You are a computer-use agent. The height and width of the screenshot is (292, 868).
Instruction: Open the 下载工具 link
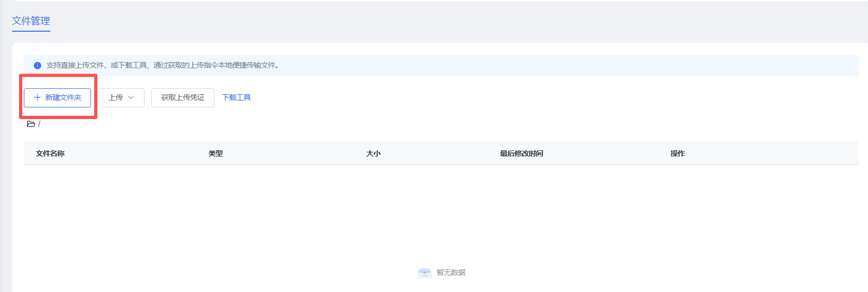coord(237,97)
